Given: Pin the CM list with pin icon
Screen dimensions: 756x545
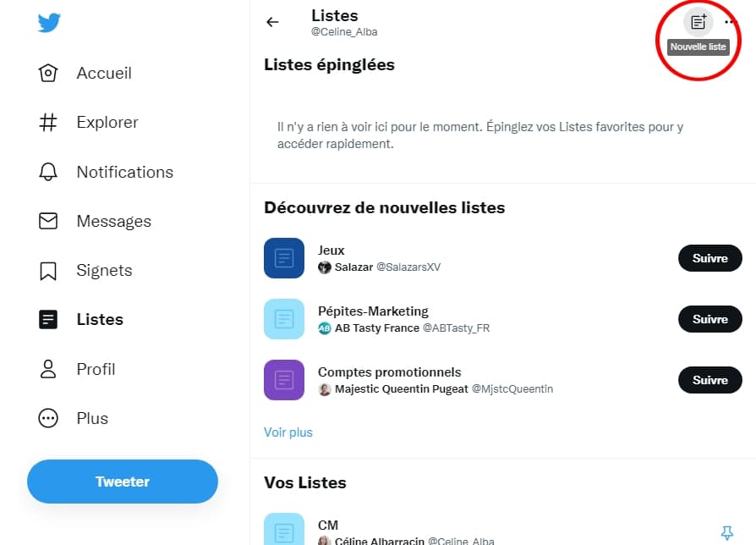Looking at the screenshot, I should (726, 531).
